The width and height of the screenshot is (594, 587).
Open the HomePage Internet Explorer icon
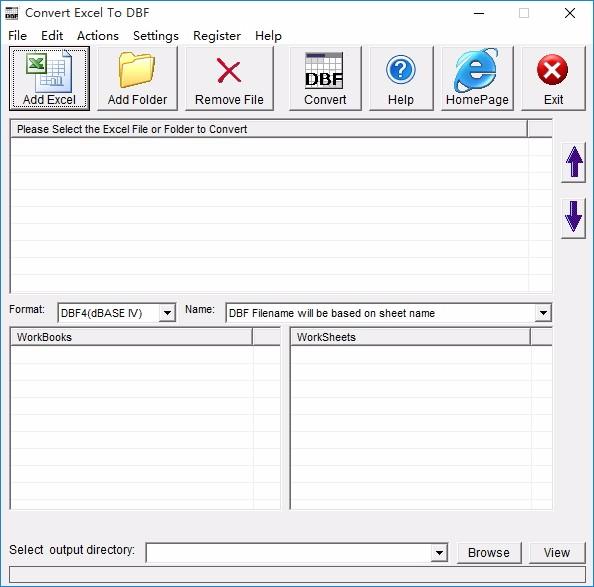tap(477, 78)
